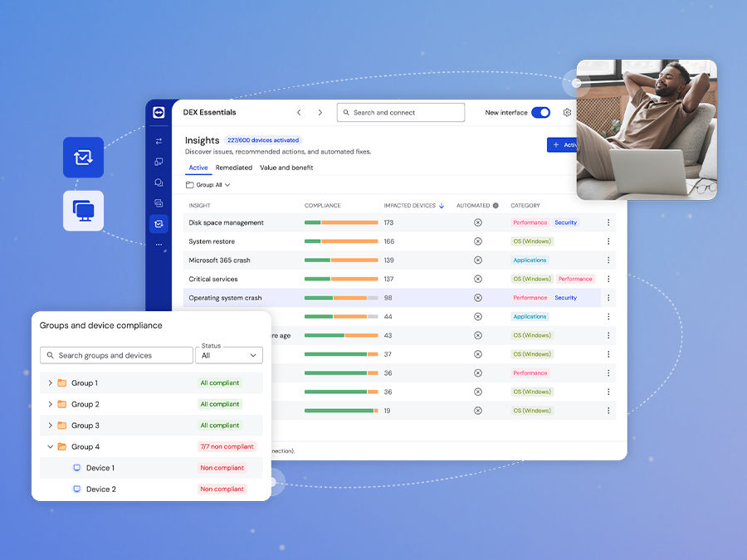Select the highlighted DEX insights sidebar icon
747x560 pixels.
point(159,224)
